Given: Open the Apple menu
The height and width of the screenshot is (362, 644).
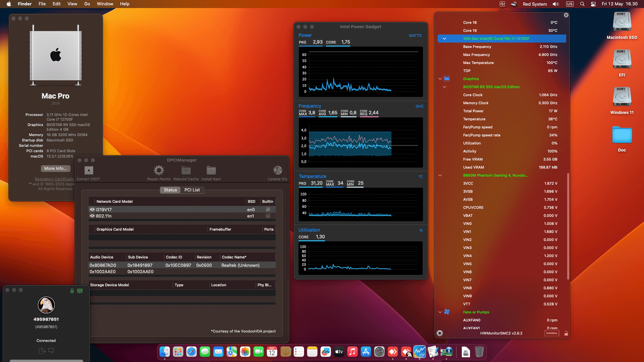Looking at the screenshot, I should tap(9, 4).
